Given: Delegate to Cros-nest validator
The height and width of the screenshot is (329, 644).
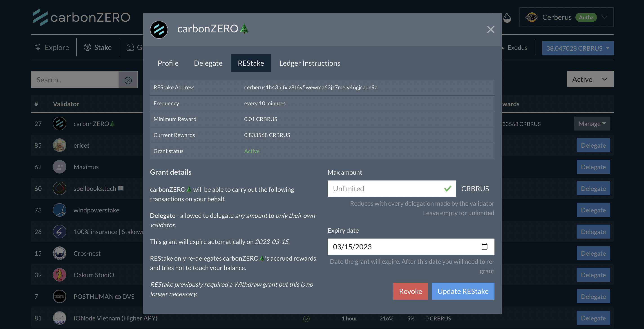Looking at the screenshot, I should coord(593,253).
